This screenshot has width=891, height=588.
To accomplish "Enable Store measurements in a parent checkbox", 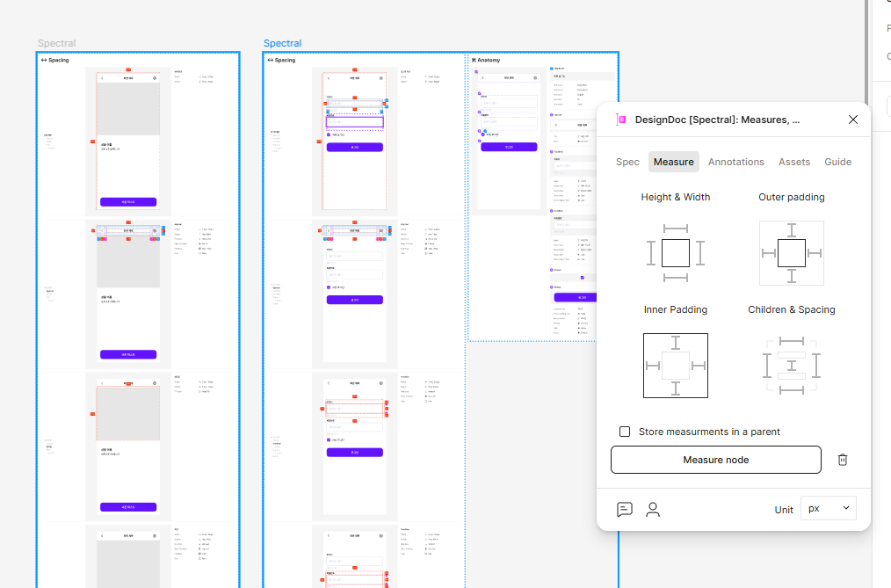I will 625,432.
